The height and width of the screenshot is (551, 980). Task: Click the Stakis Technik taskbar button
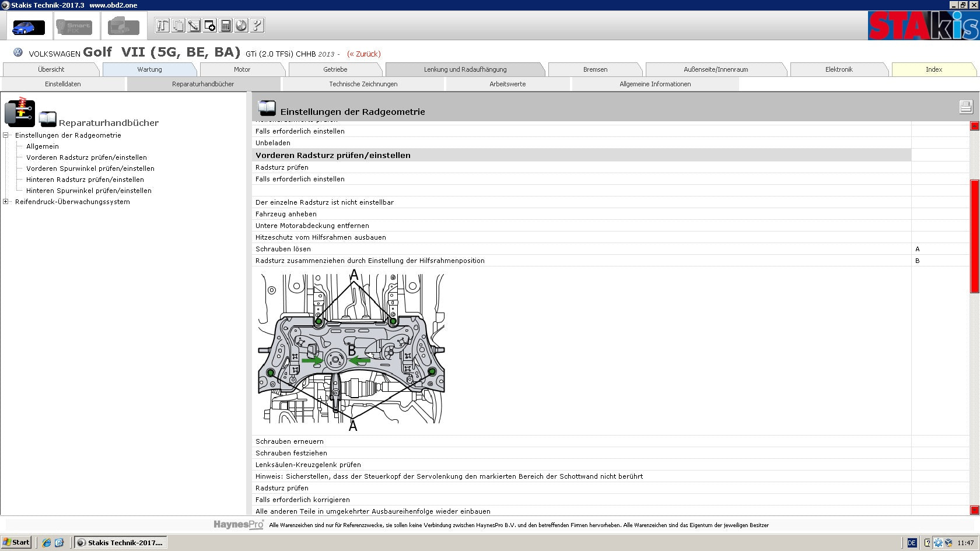click(x=121, y=542)
